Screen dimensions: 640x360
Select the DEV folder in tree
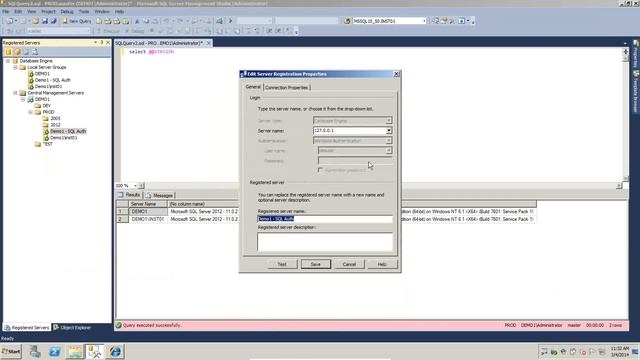pos(47,106)
